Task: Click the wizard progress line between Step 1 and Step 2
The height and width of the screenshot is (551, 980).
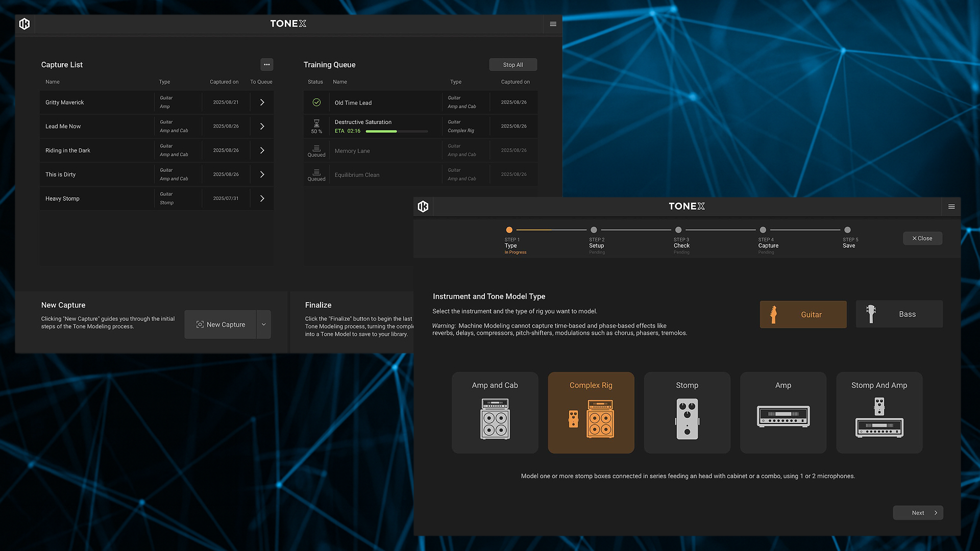Action: point(551,230)
